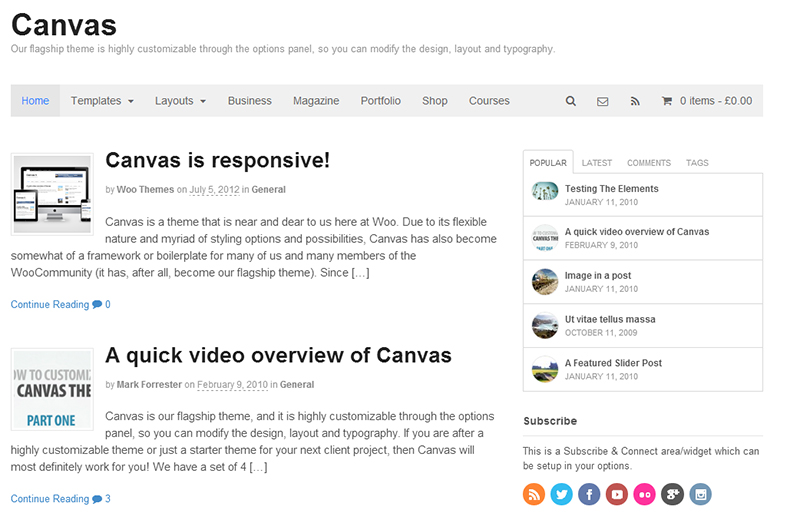The width and height of the screenshot is (800, 523).
Task: Open the Magazine menu item
Action: pos(316,101)
